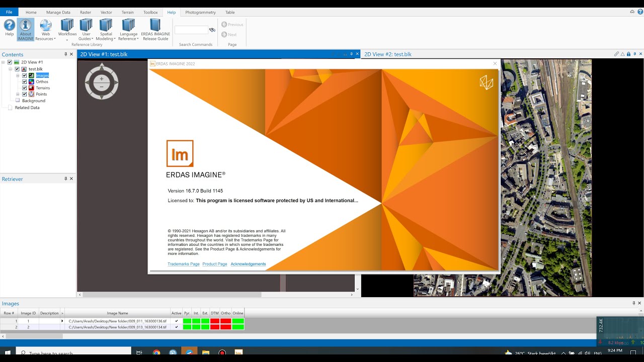Toggle Active checkmark for image 009_011_163000136.tif
The width and height of the screenshot is (644, 362).
point(176,321)
